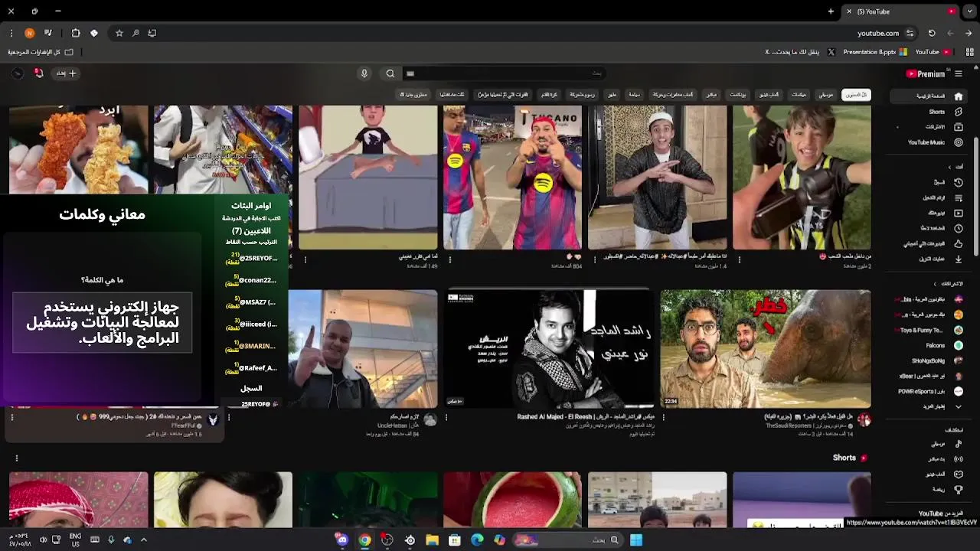The image size is (980, 551).
Task: Click the Create video button
Action: 66,73
